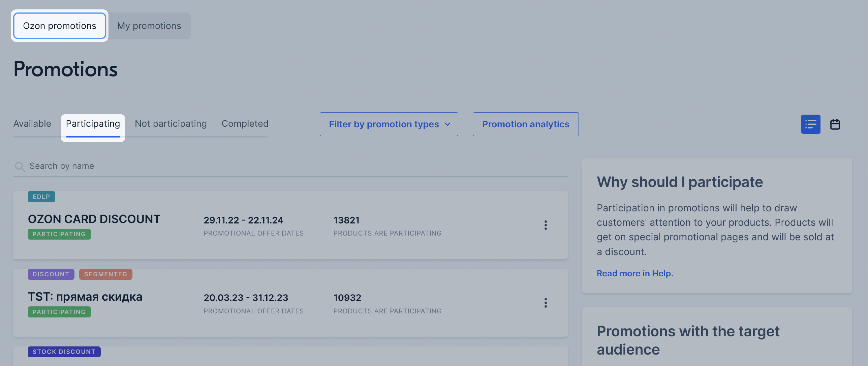Click the filter dropdown chevron arrow
Screen dimensions: 868x366
(447, 124)
